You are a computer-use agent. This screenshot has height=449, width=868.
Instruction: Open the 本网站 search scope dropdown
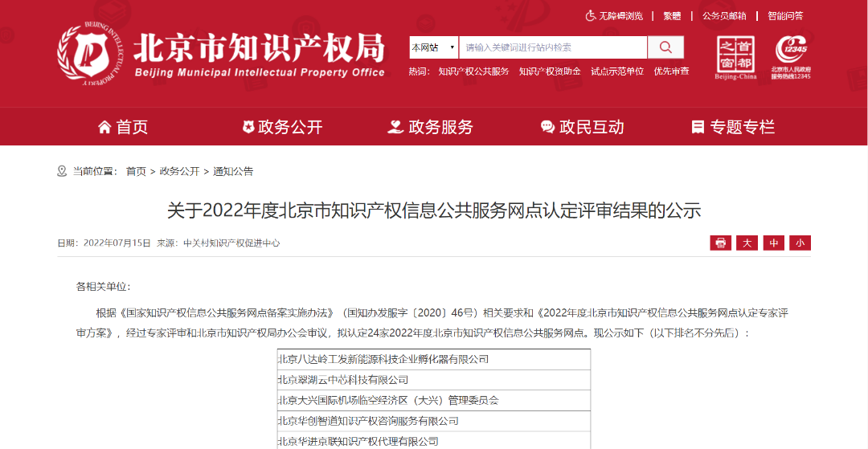(434, 47)
